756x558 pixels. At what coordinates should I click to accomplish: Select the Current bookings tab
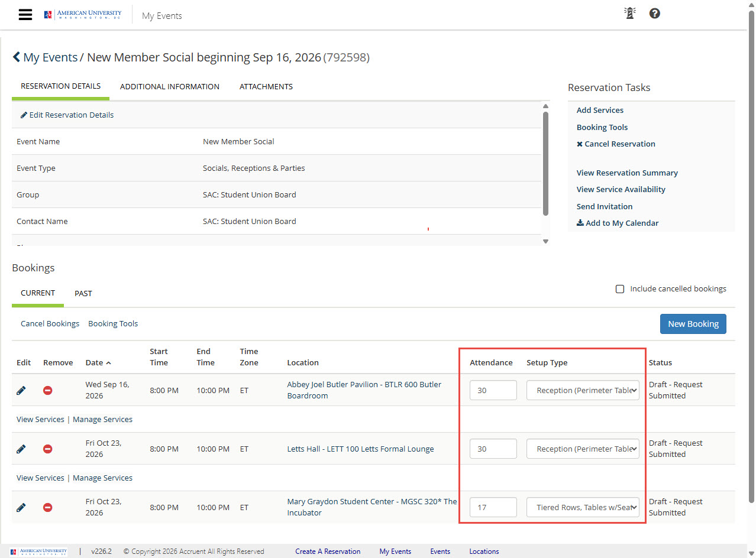38,293
